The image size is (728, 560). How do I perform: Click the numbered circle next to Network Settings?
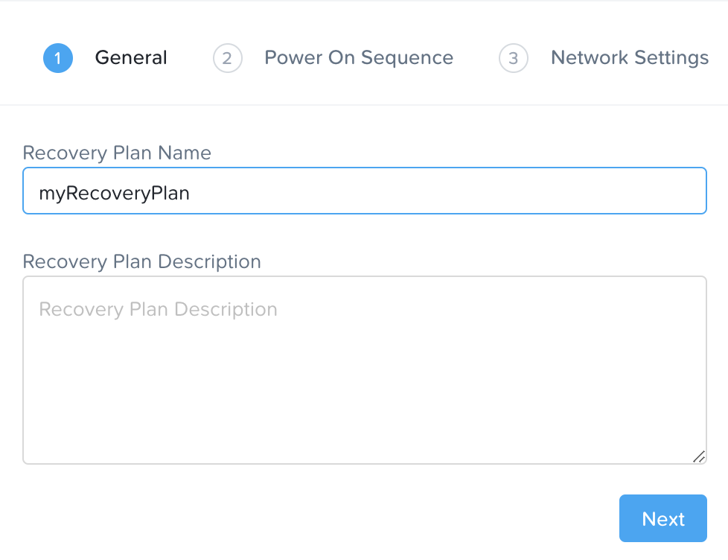coord(513,58)
